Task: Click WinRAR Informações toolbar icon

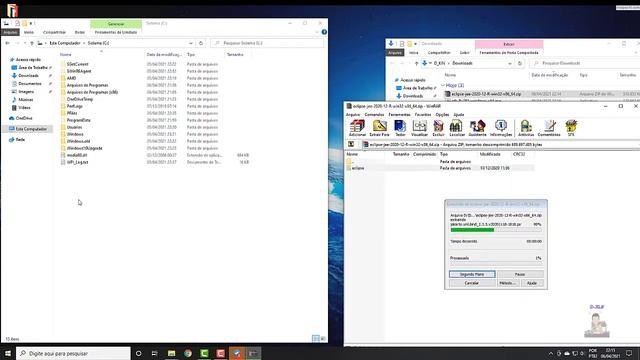Action: coord(501,128)
